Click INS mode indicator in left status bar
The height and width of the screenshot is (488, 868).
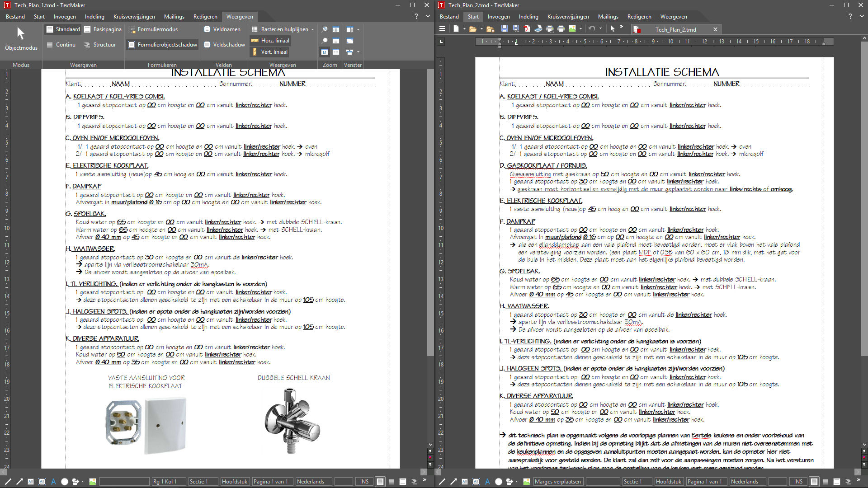point(364,482)
